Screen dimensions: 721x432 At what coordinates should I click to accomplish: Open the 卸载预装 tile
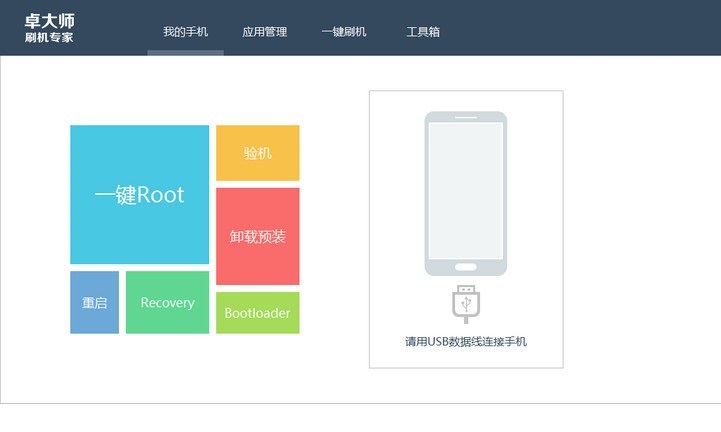coord(258,236)
